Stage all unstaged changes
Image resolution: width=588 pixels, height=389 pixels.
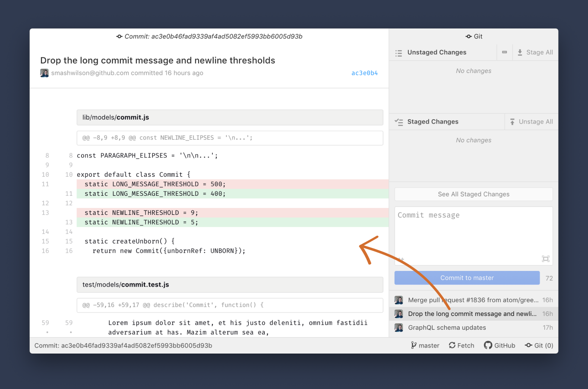[535, 52]
